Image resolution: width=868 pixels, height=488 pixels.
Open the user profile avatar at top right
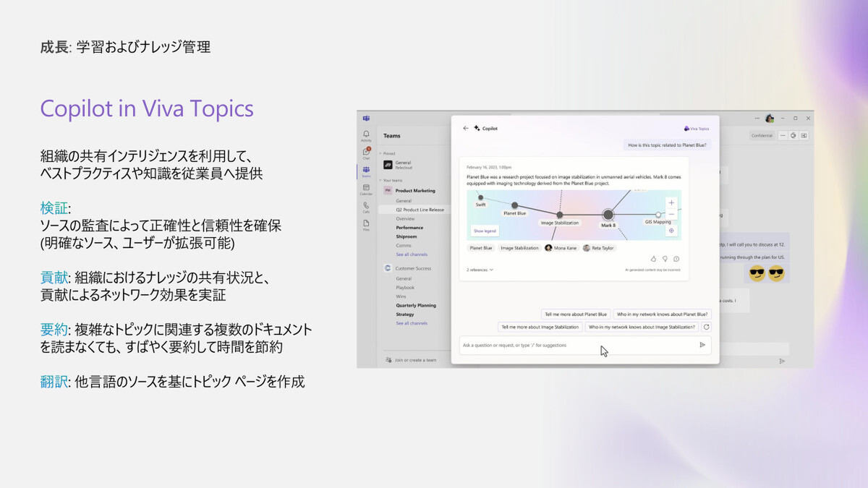tap(770, 118)
